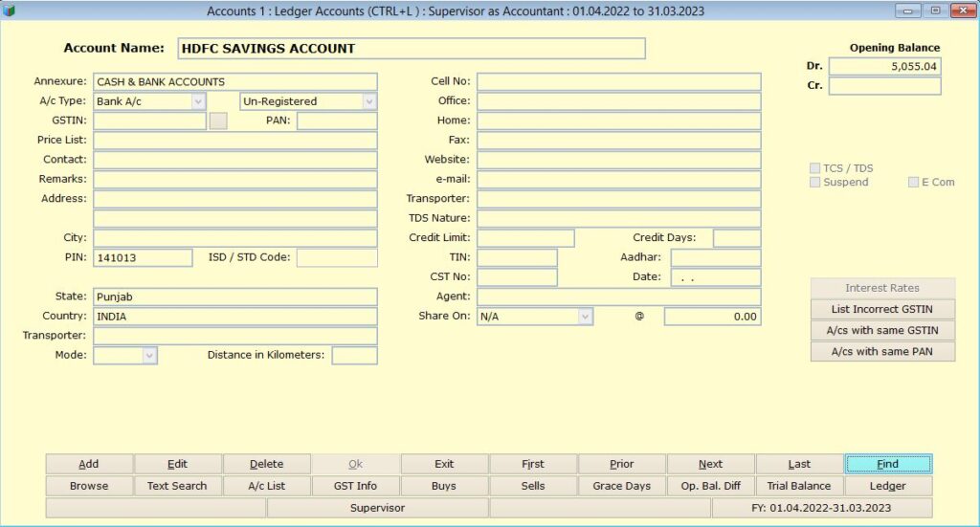This screenshot has width=980, height=527.
Task: Click the City field
Action: (x=235, y=238)
